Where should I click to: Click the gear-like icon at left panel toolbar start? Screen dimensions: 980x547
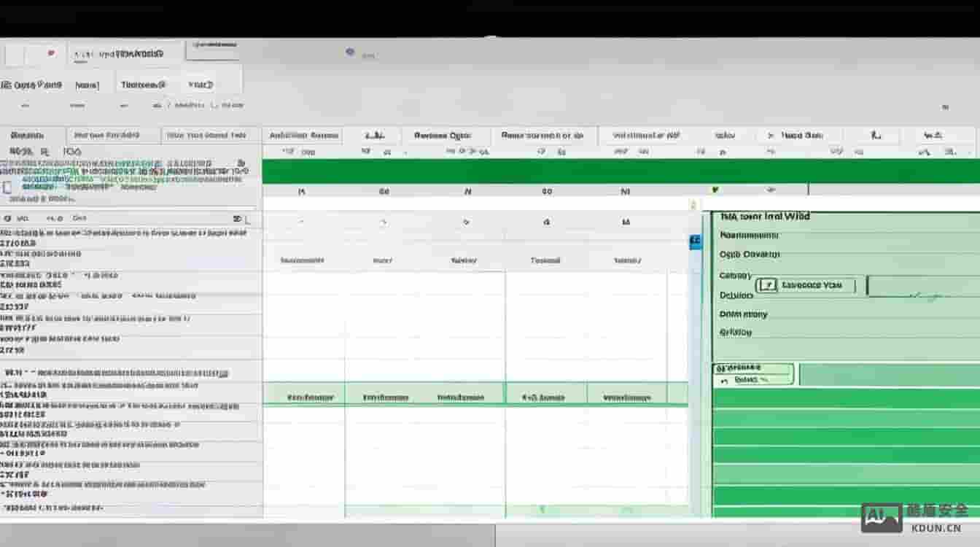[7, 218]
